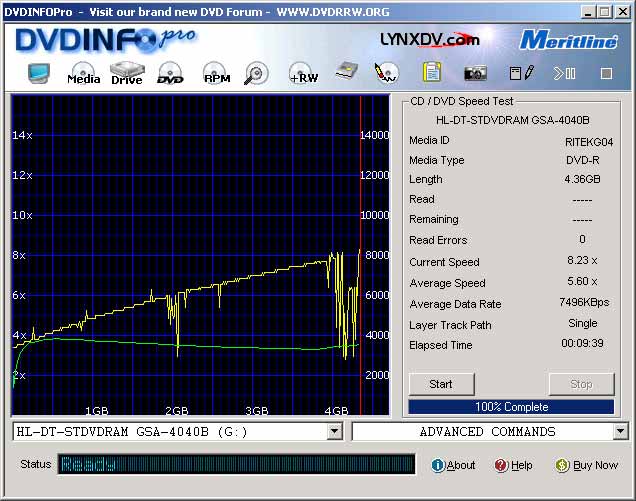Open the disc magnifier scan icon

(256, 73)
